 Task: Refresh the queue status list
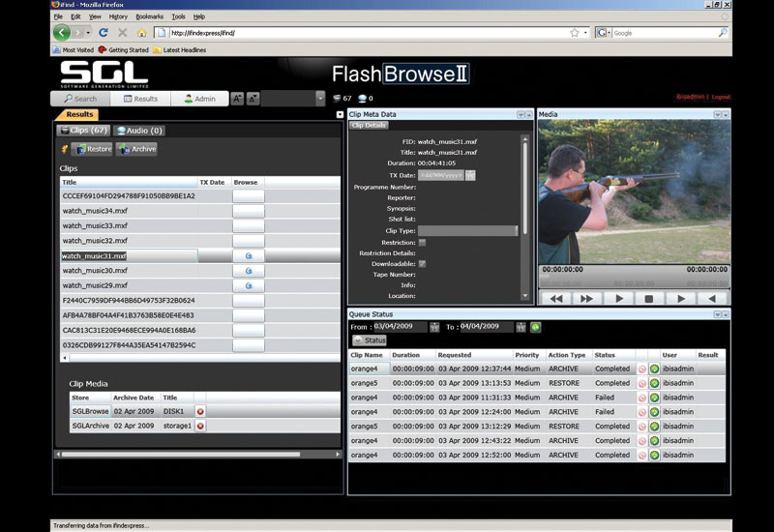(x=536, y=327)
